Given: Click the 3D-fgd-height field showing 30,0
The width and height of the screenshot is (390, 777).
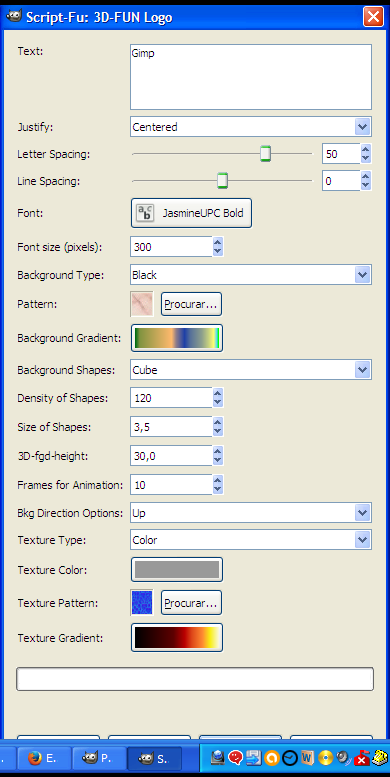Looking at the screenshot, I should point(171,456).
